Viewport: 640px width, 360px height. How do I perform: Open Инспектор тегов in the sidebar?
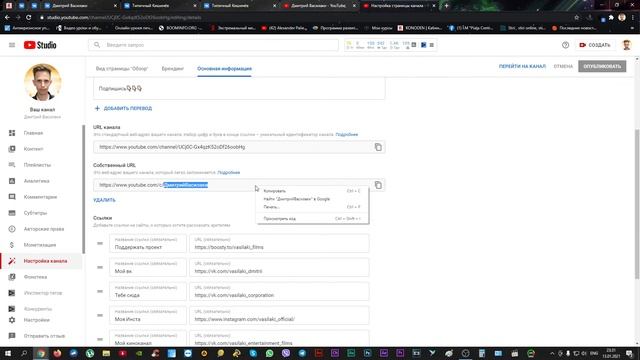pyautogui.click(x=41, y=293)
